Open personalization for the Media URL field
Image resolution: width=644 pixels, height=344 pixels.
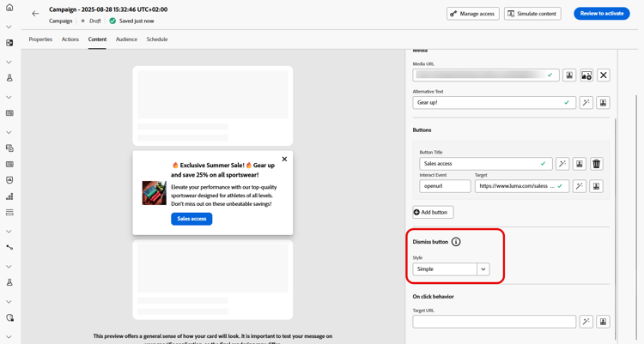point(569,75)
